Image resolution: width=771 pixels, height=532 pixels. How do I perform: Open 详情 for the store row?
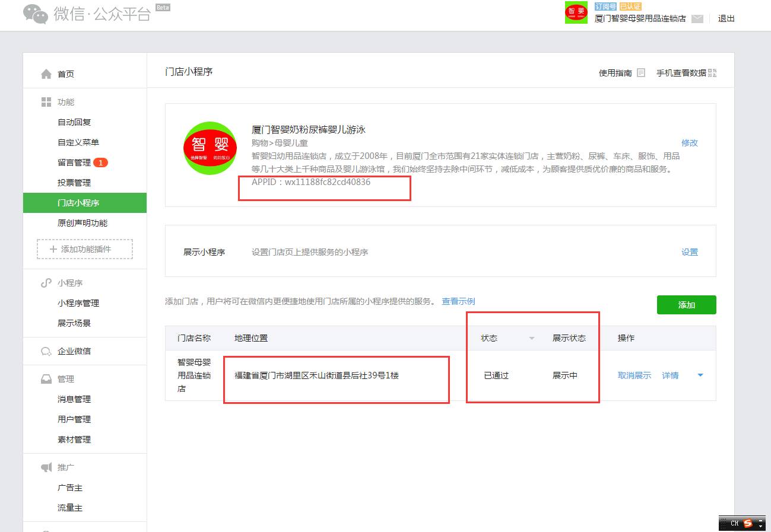click(x=670, y=375)
